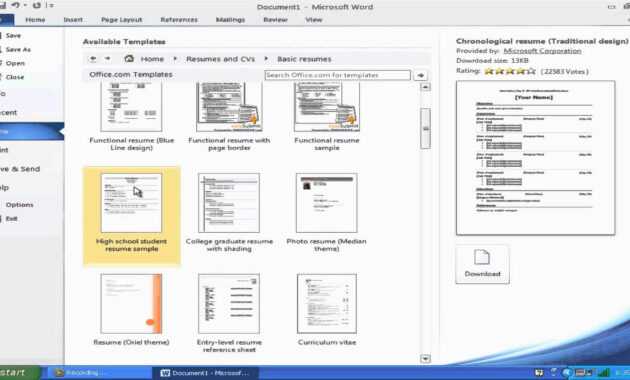Select College graduate resume with shading
This screenshot has height=380, width=630.
[229, 213]
